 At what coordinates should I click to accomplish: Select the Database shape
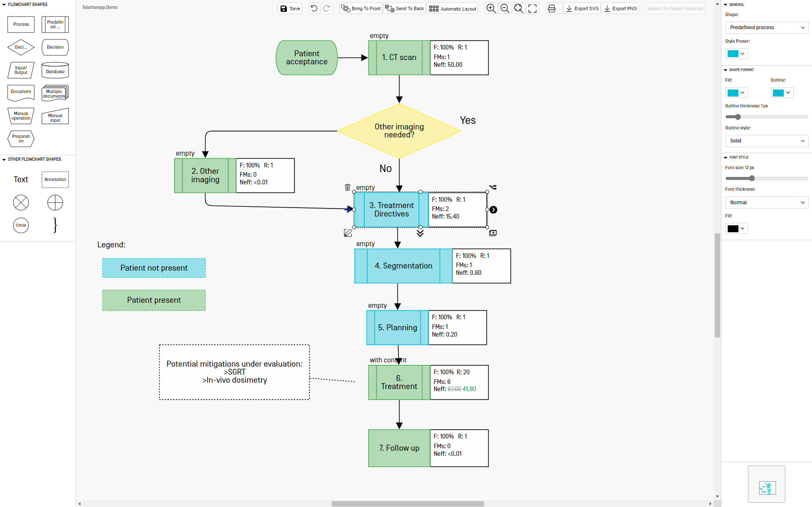(x=55, y=70)
